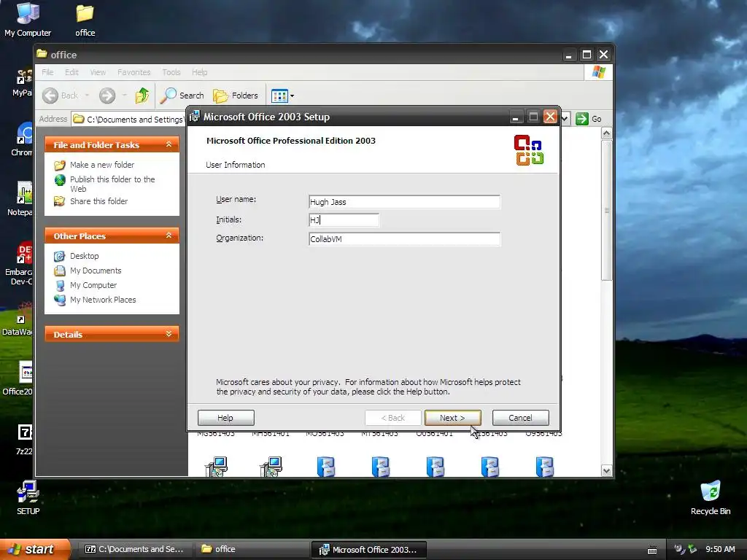Click the Publish this folder to the Web link
The height and width of the screenshot is (560, 747).
[112, 184]
